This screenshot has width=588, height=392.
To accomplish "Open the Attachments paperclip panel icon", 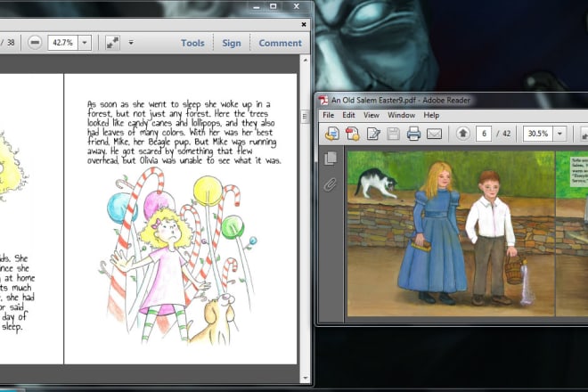I will pyautogui.click(x=331, y=184).
